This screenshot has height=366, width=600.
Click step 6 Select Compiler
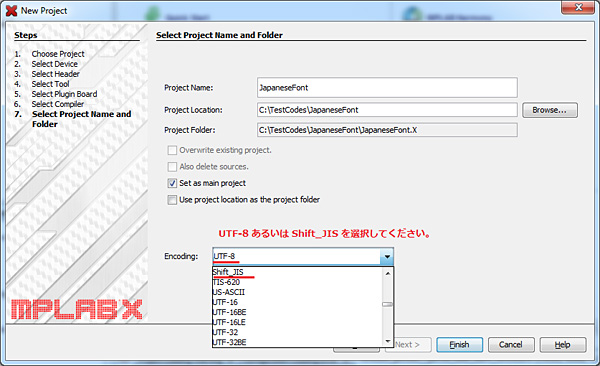57,104
